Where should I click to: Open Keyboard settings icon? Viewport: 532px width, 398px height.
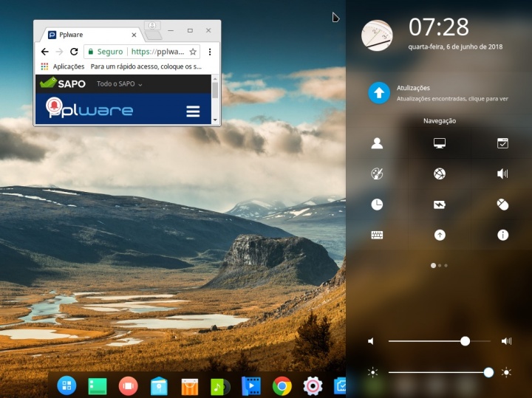coord(377,235)
